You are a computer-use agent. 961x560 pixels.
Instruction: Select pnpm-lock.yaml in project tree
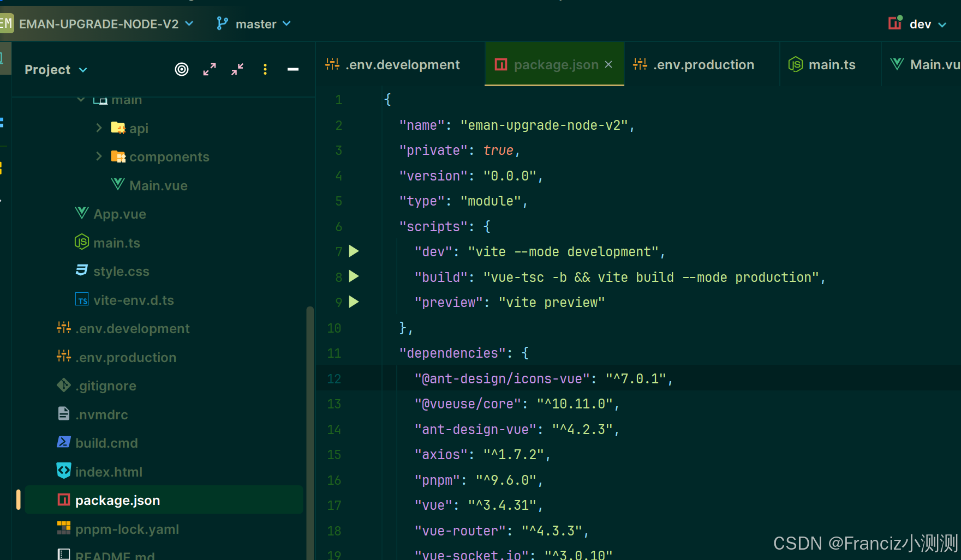click(127, 529)
